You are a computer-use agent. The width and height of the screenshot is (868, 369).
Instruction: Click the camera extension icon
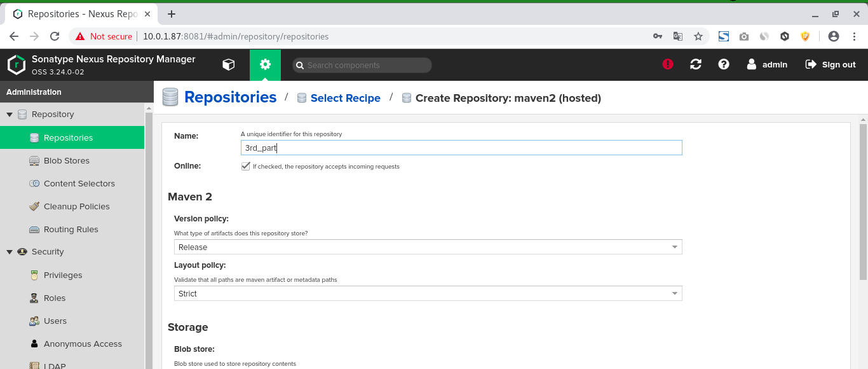tap(744, 37)
